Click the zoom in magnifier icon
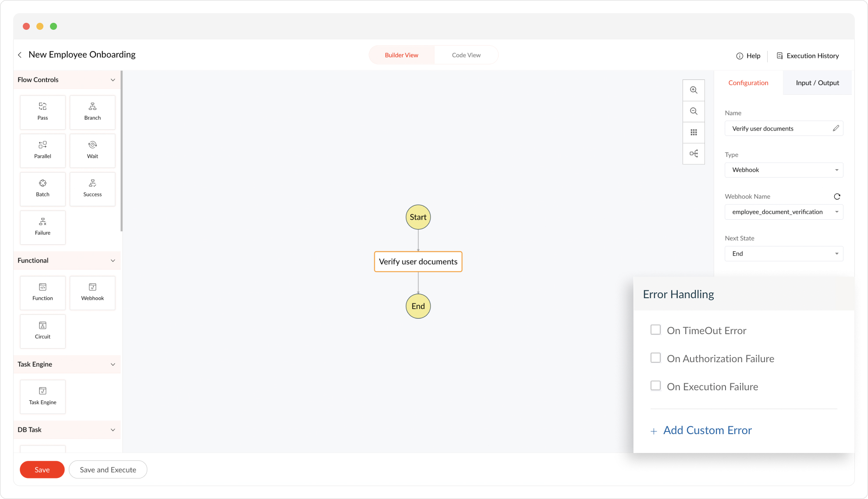 pos(694,90)
